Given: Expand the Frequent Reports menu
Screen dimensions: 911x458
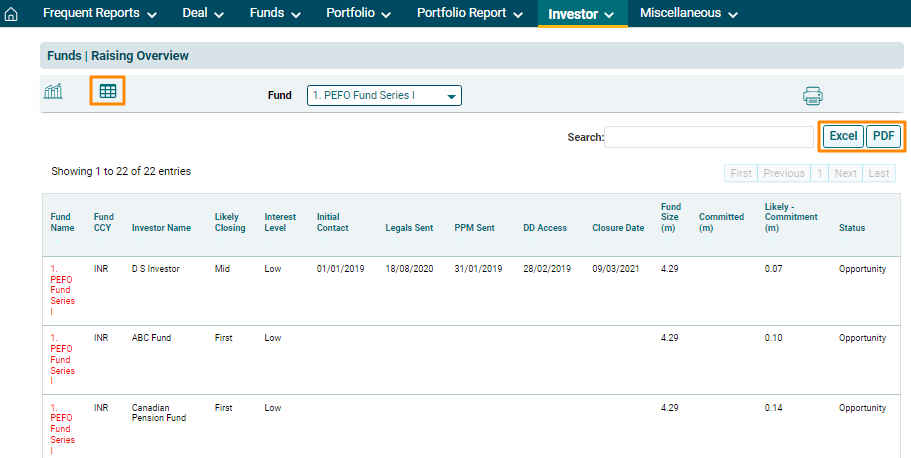Looking at the screenshot, I should (x=99, y=14).
